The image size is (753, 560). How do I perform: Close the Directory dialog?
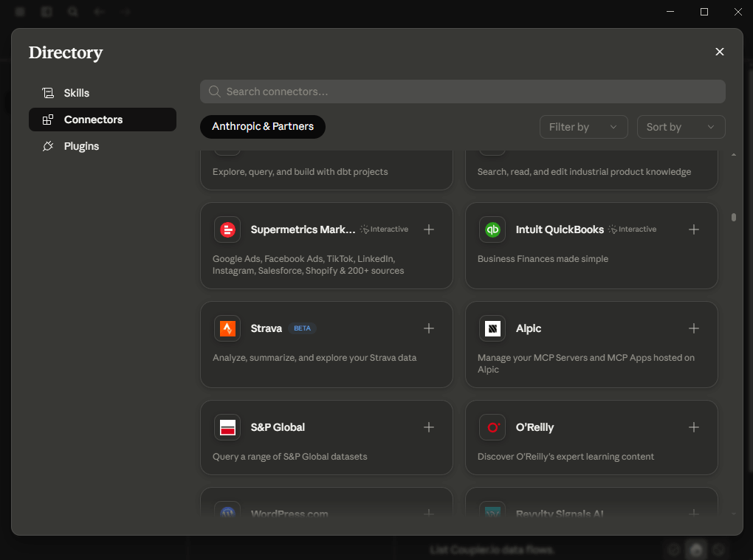tap(719, 52)
